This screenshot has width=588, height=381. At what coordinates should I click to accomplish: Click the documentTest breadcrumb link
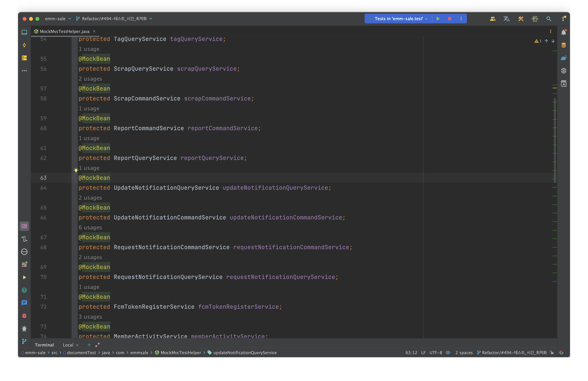tap(81, 353)
